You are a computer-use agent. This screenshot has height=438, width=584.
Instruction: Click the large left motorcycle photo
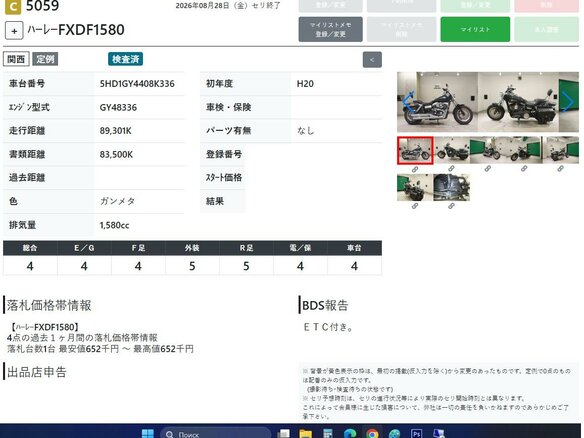pyautogui.click(x=437, y=102)
